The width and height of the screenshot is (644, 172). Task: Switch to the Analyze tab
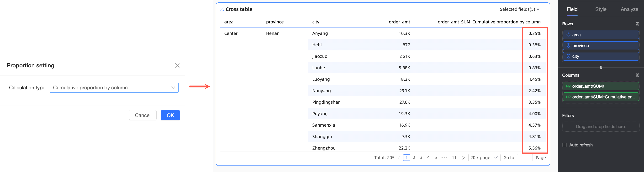pos(629,10)
